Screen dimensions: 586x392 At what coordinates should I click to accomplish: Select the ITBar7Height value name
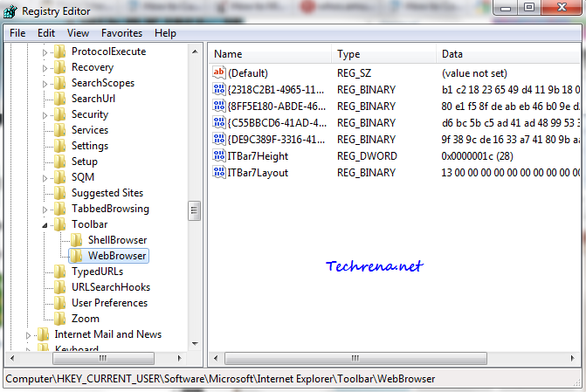(x=258, y=155)
